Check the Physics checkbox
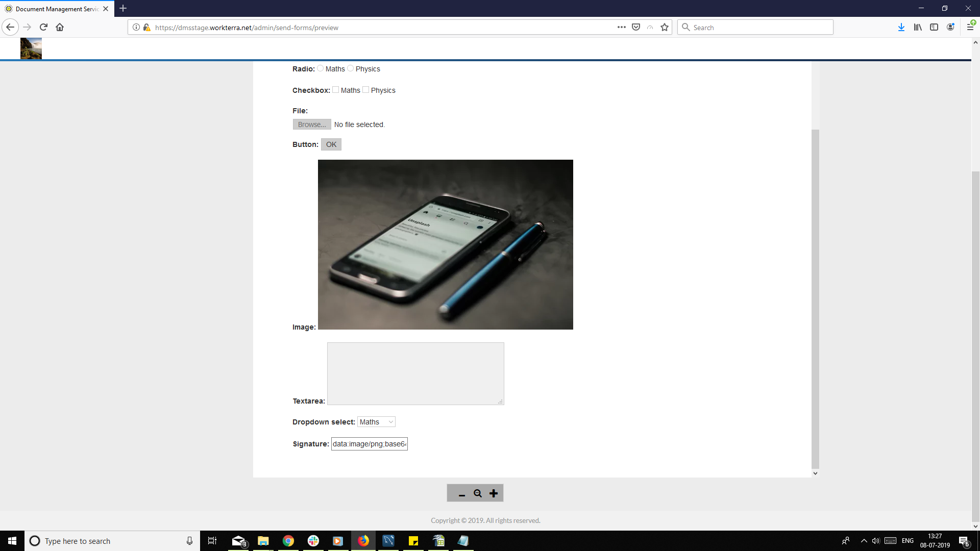980x551 pixels. coord(366,90)
